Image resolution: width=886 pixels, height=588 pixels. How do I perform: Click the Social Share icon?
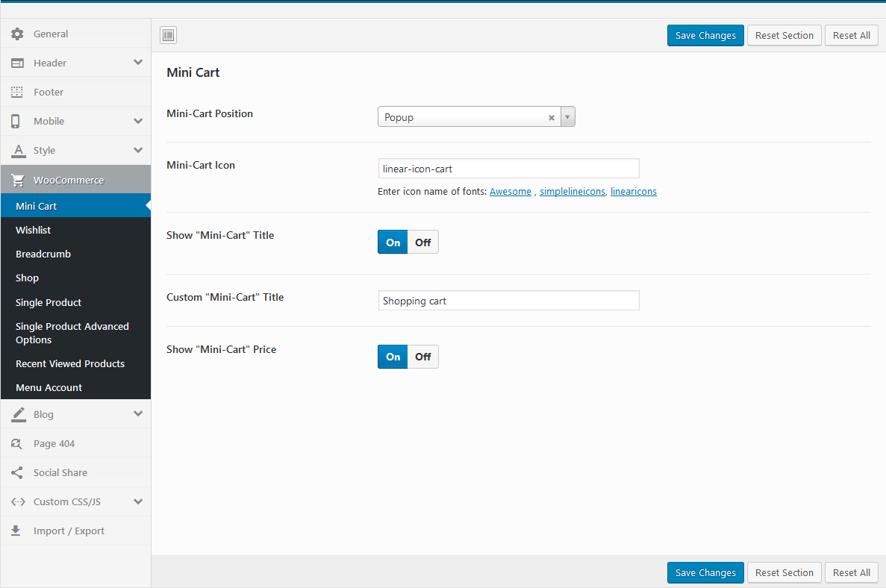point(17,473)
